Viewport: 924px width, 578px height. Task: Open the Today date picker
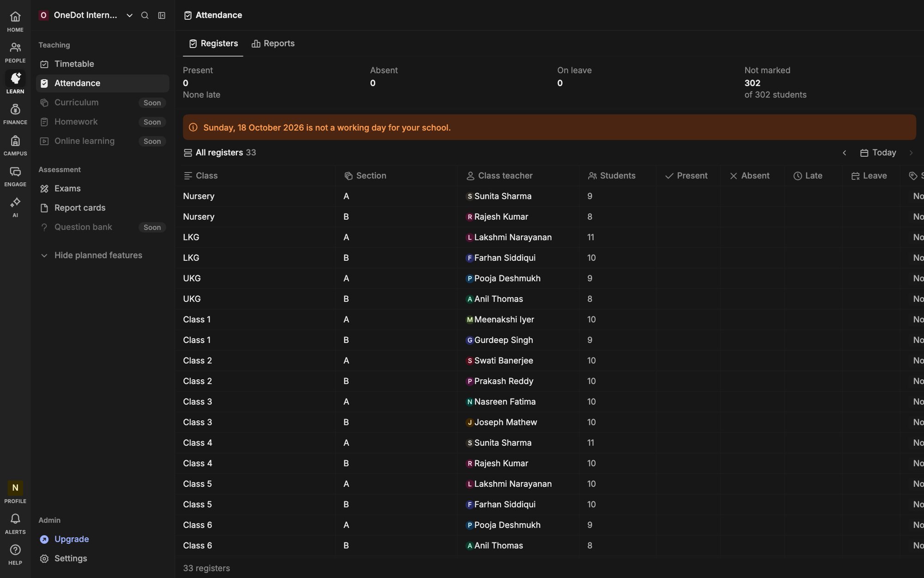tap(878, 153)
